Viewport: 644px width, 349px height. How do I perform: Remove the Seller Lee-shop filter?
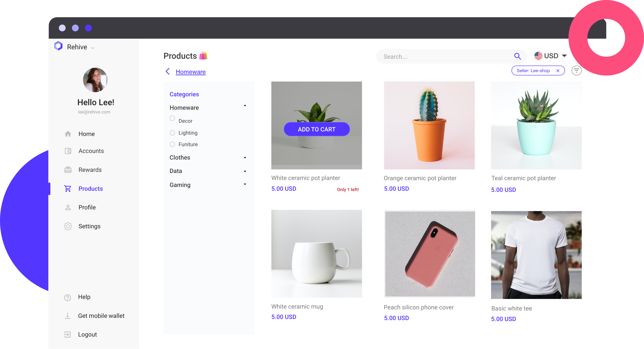(x=557, y=70)
